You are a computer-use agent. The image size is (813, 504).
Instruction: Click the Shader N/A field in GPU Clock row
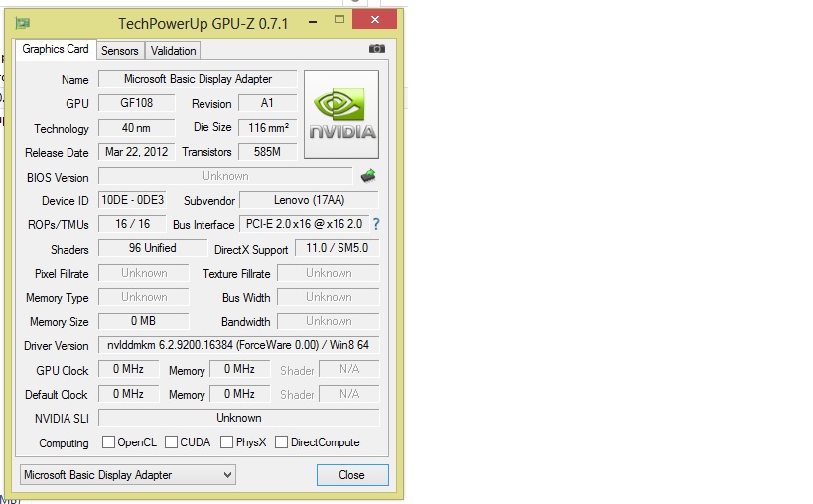point(349,369)
